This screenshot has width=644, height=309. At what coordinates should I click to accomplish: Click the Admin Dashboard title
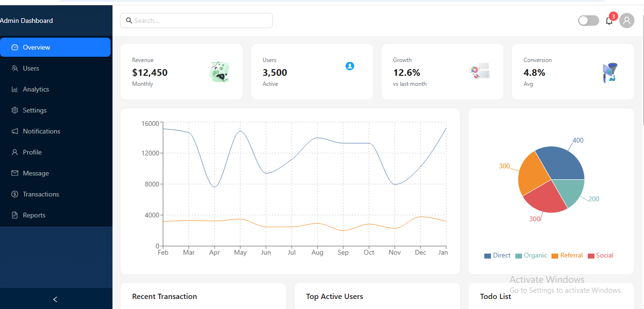pyautogui.click(x=27, y=21)
